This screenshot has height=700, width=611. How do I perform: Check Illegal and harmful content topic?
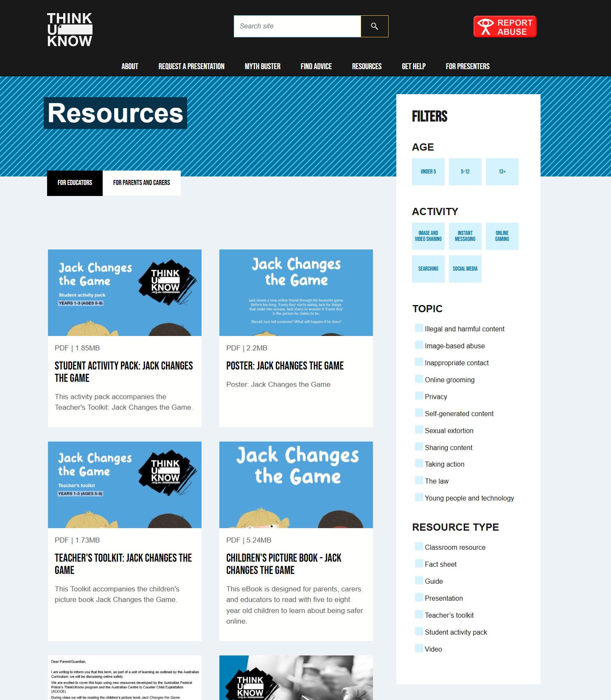coord(419,328)
